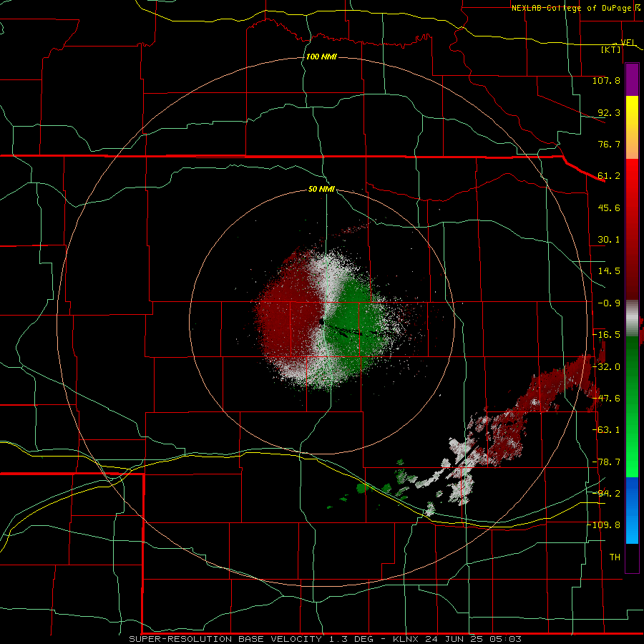
Task: Click the -0.9 velocity scale value
Action: (x=609, y=303)
